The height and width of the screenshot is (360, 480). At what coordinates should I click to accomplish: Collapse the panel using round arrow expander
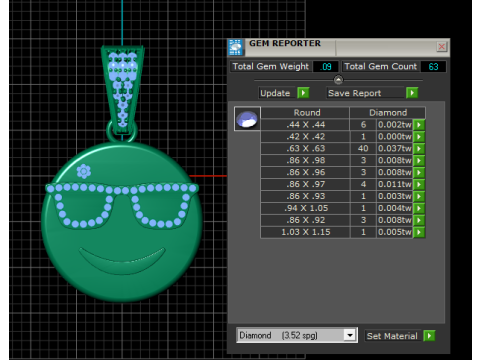point(338,80)
